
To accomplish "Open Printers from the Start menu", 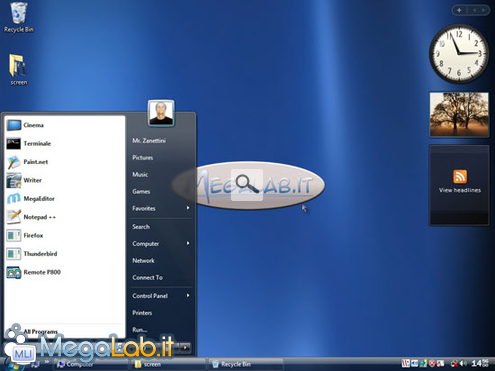I will coord(142,313).
